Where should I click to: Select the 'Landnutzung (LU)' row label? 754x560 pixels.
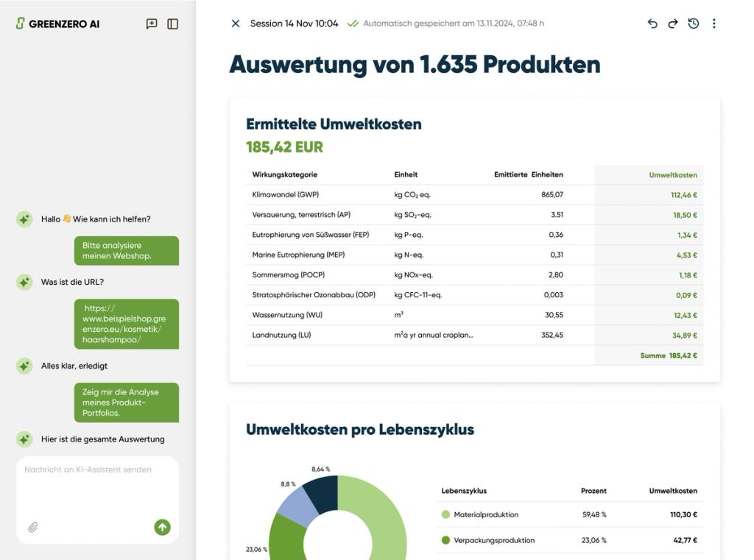[x=281, y=335]
